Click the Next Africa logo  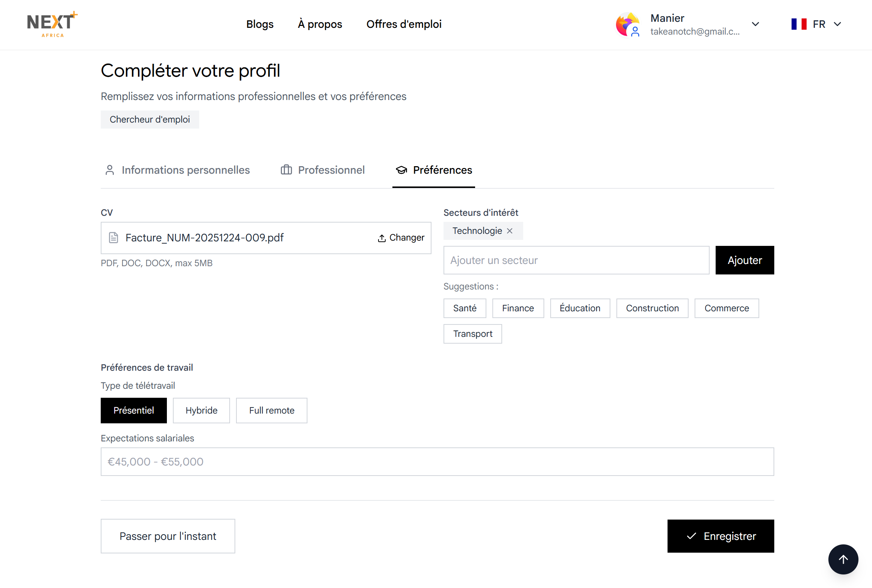pos(52,24)
